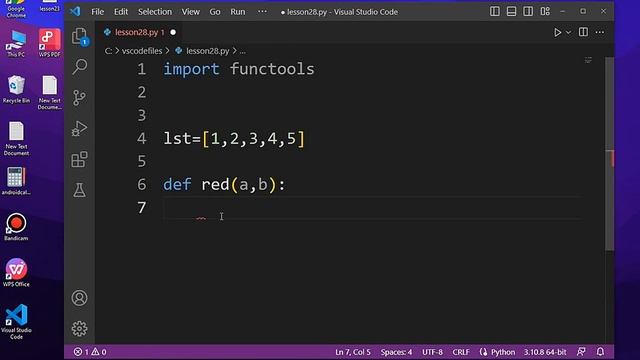This screenshot has width=640, height=360.
Task: Toggle the primary side bar layout button
Action: click(495, 11)
